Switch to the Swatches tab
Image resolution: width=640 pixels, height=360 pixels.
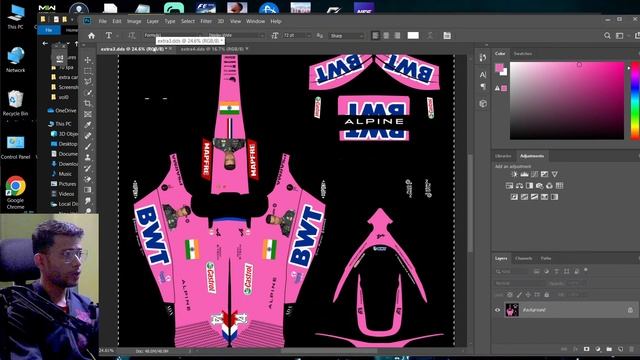pos(523,53)
